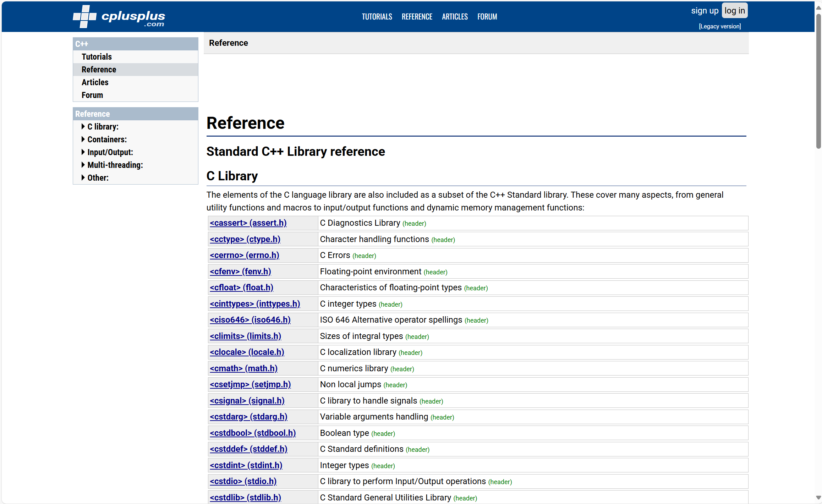Click the sign up link
Viewport: 822px width, 504px height.
(705, 11)
